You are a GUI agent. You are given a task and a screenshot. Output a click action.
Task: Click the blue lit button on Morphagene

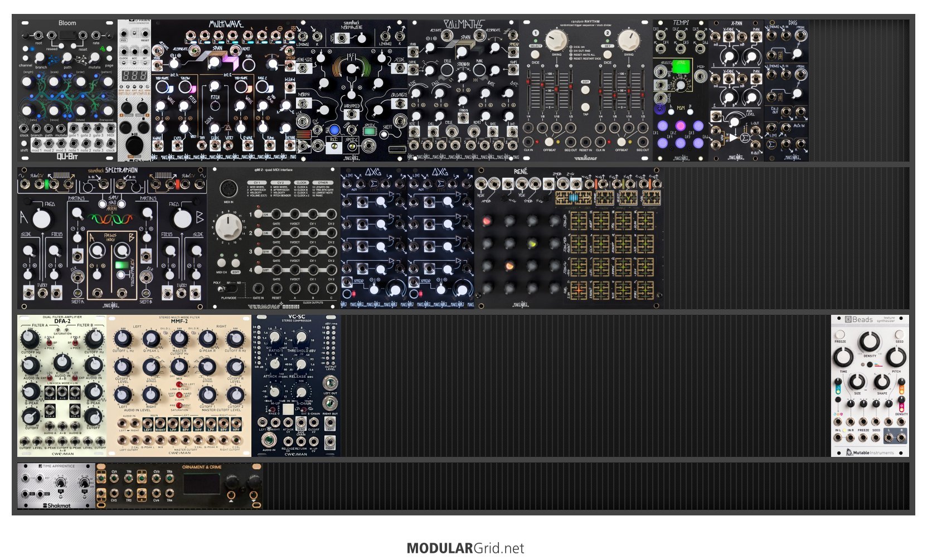[334, 130]
